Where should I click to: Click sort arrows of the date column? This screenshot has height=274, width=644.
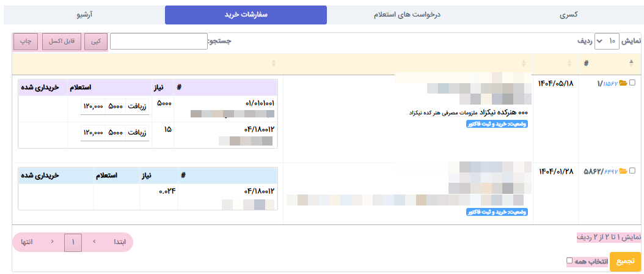click(x=569, y=63)
